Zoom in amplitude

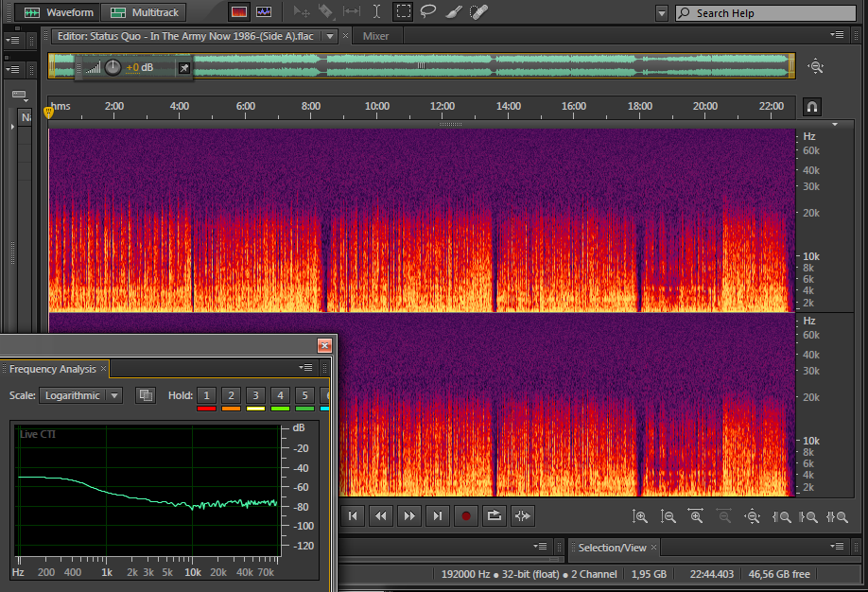pyautogui.click(x=640, y=516)
